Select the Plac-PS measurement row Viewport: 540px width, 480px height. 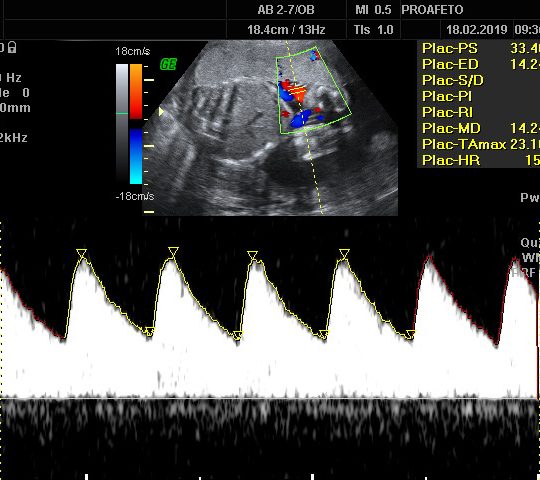(x=478, y=48)
